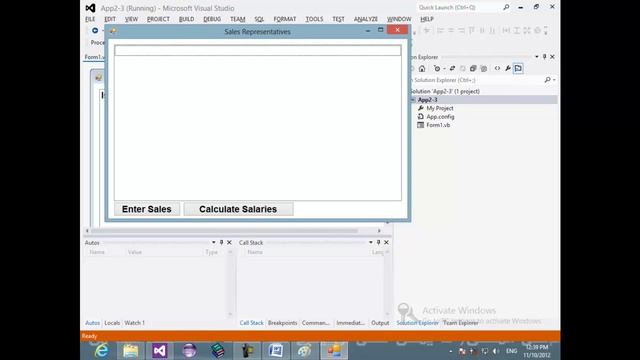Click the Pending Changes Filter icon in Solution Explorer
Screen dimensions: 640x360
437,69
